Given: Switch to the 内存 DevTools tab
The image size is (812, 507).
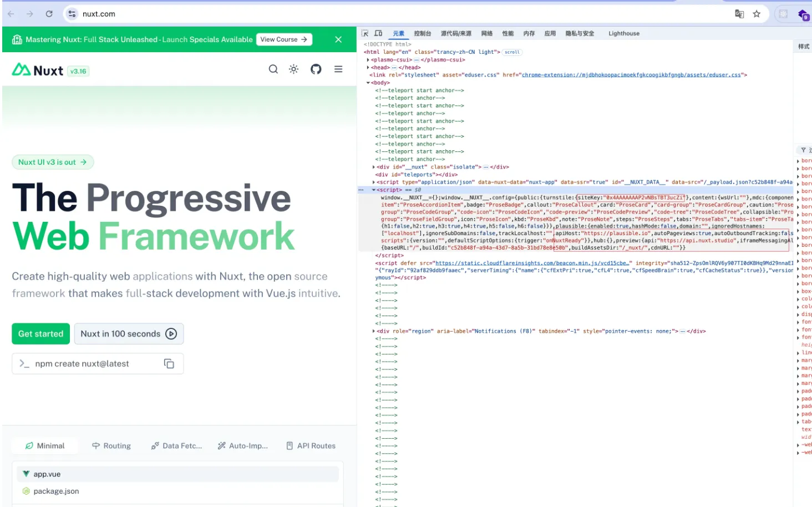Looking at the screenshot, I should [529, 33].
